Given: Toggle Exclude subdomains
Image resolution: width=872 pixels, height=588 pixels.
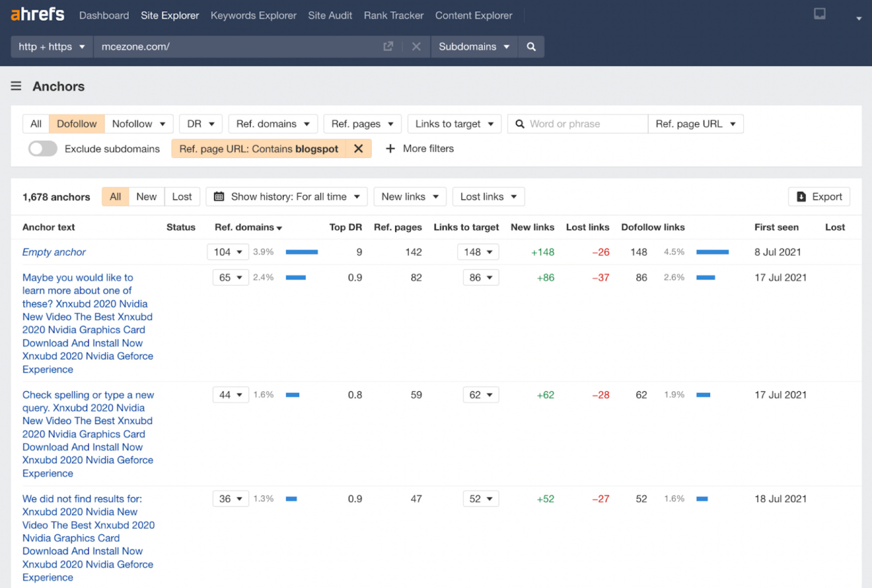Looking at the screenshot, I should [42, 148].
